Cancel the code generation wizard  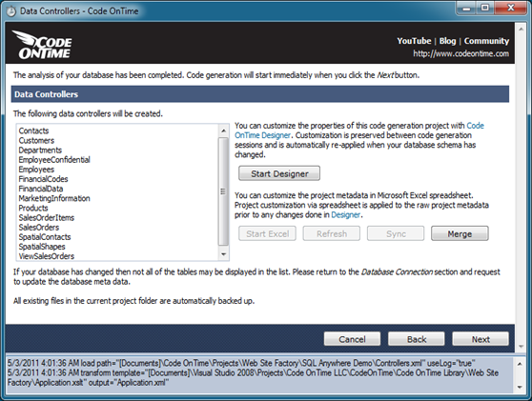[352, 339]
